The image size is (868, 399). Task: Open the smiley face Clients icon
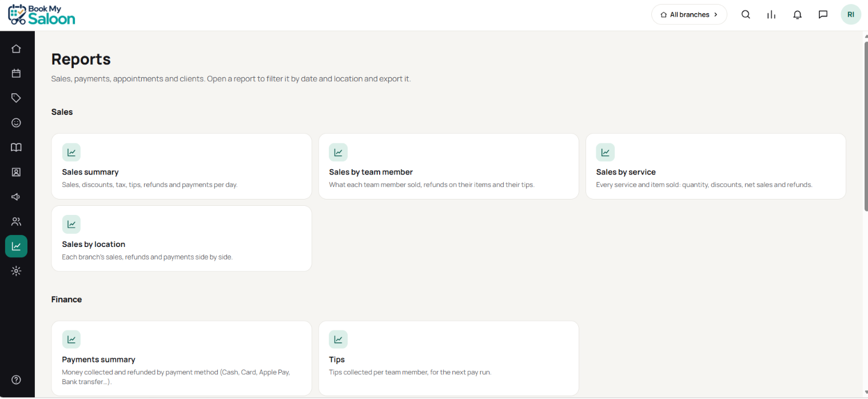coord(16,122)
